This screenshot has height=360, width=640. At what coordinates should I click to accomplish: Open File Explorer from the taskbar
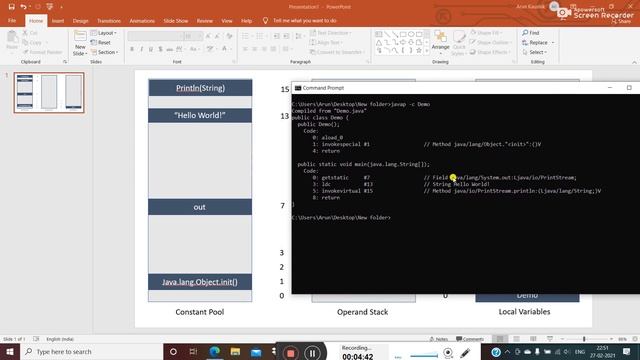pos(235,351)
